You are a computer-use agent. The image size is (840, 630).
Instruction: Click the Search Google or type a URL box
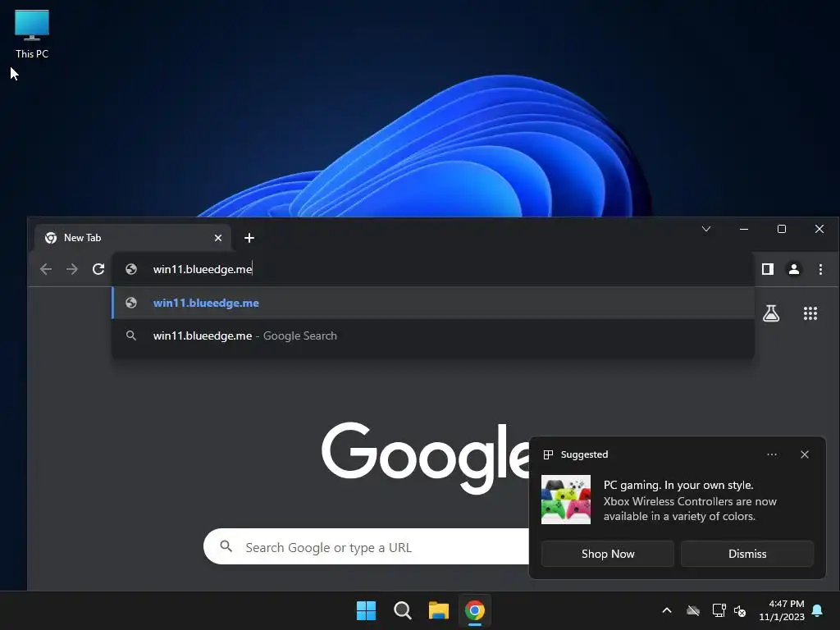(367, 547)
